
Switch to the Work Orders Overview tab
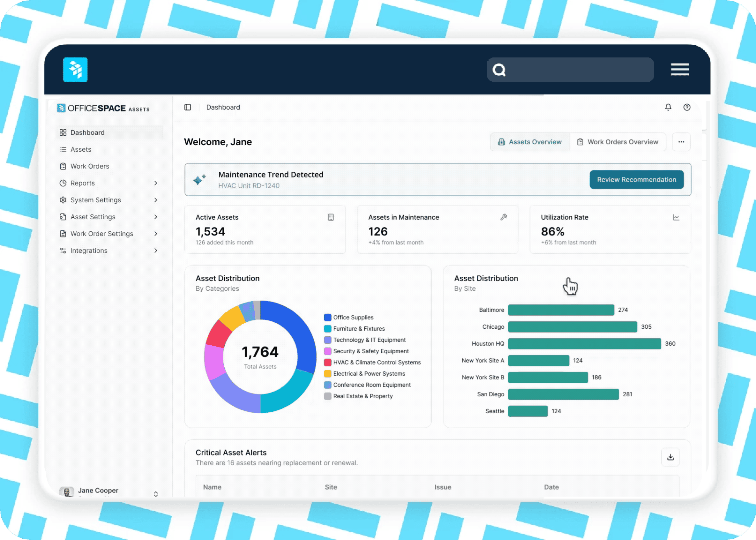[x=618, y=142]
